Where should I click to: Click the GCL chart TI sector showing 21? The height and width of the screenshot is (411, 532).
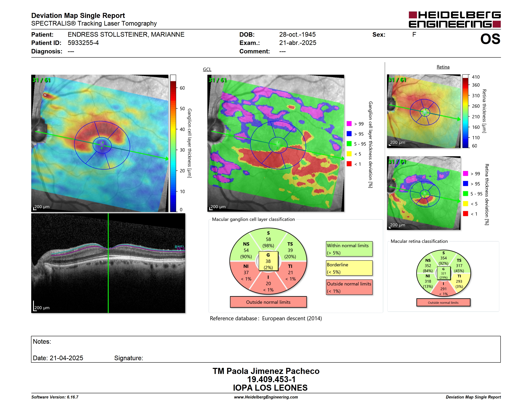(x=290, y=273)
